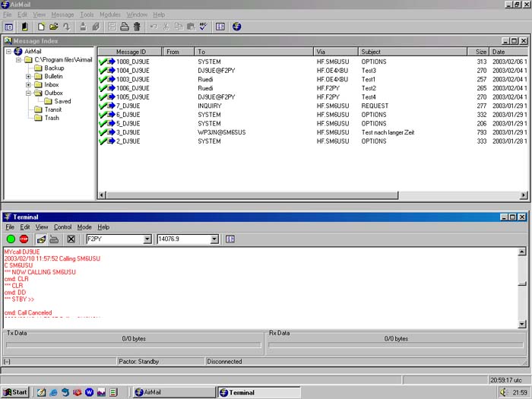This screenshot has width=532, height=399.
Task: Click the delete trash icon in toolbar
Action: click(137, 27)
